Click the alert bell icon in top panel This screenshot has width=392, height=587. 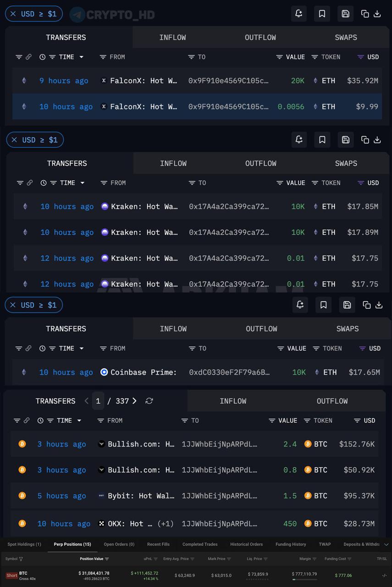point(298,14)
